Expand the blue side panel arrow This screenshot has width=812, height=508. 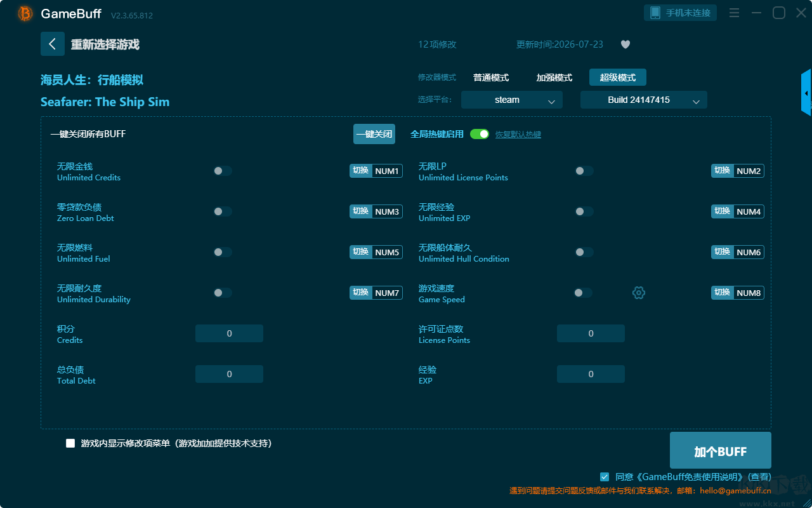(806, 93)
